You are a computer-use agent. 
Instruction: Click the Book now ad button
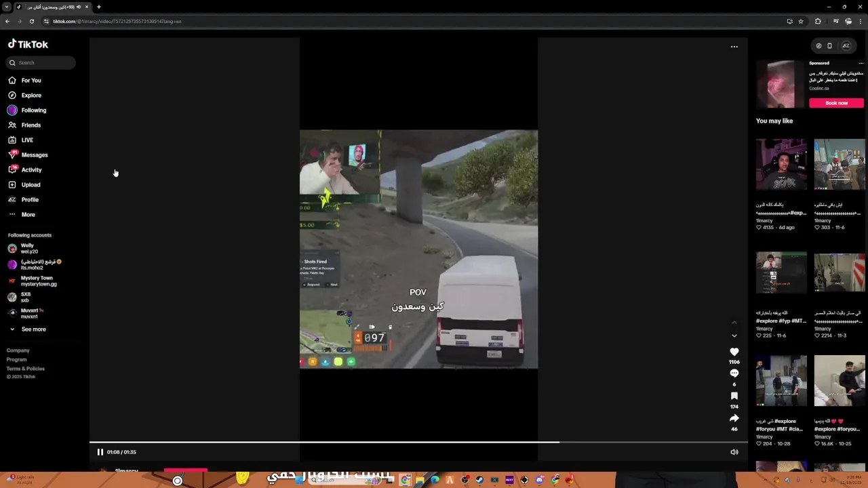coord(836,103)
